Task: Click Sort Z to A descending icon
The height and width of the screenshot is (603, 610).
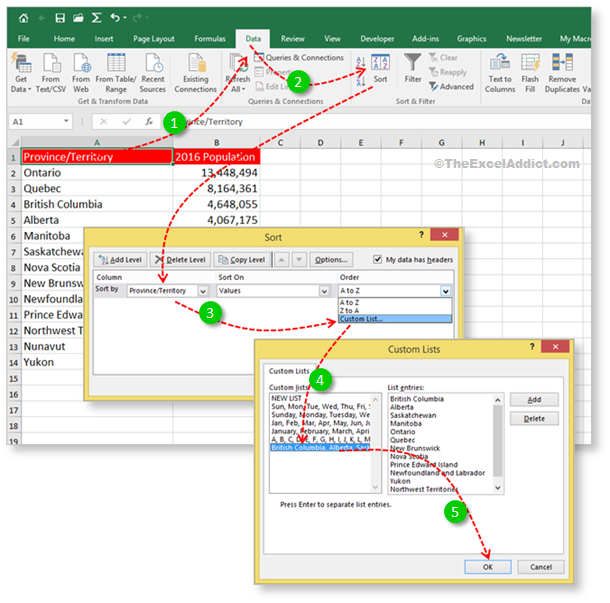Action: coord(361,81)
